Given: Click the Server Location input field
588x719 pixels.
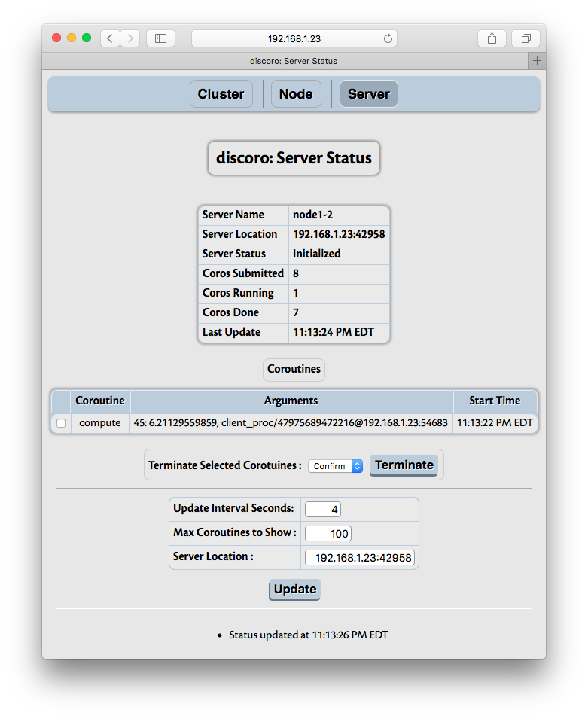Looking at the screenshot, I should click(360, 558).
